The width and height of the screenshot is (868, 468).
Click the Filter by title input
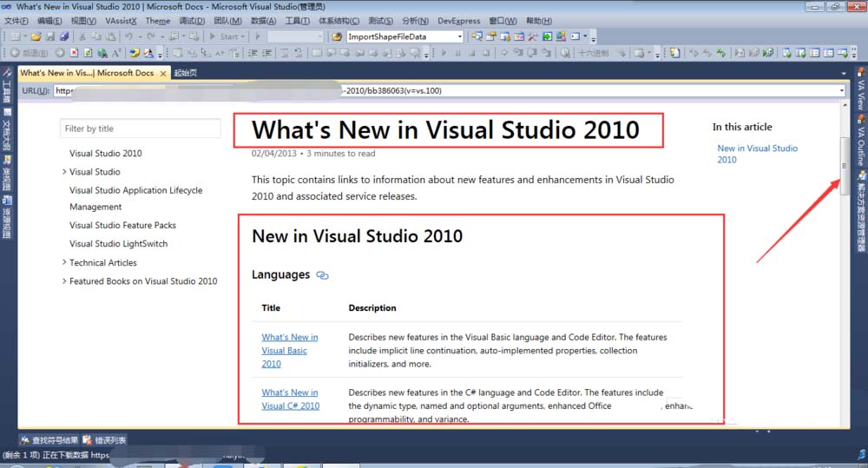click(x=140, y=129)
